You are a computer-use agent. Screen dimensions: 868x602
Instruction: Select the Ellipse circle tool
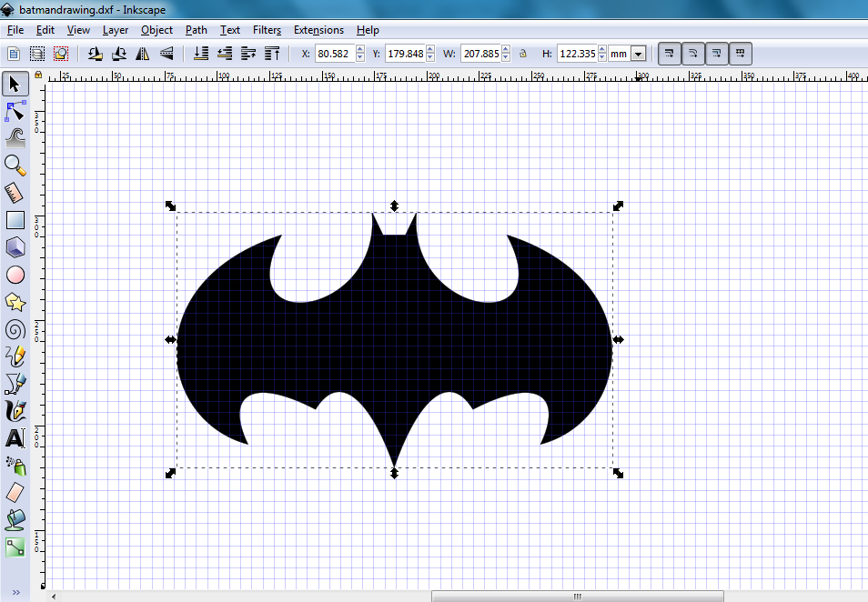[x=15, y=275]
